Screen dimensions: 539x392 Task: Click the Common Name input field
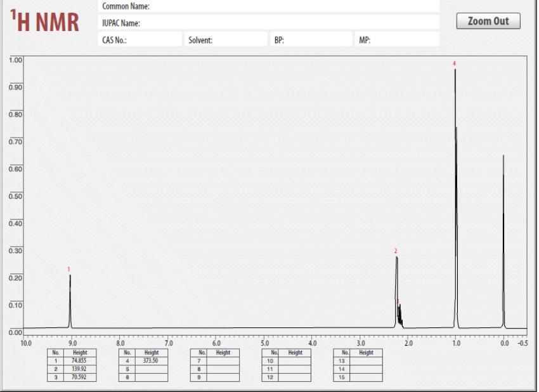pos(273,8)
